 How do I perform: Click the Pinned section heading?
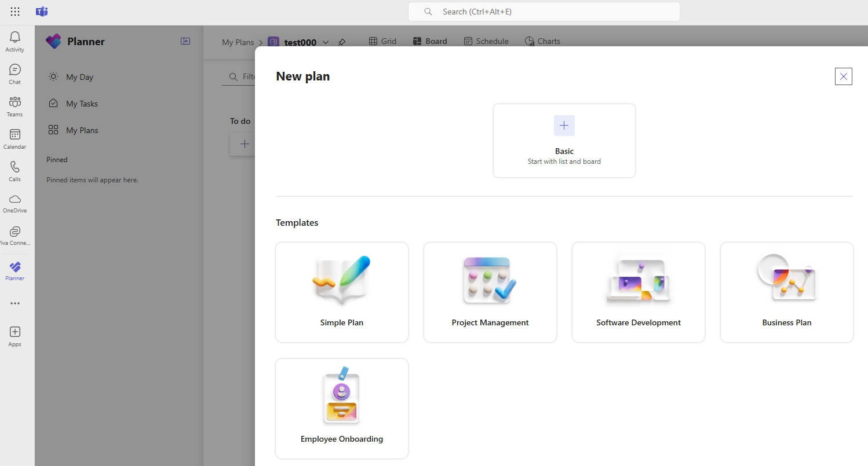pyautogui.click(x=57, y=160)
